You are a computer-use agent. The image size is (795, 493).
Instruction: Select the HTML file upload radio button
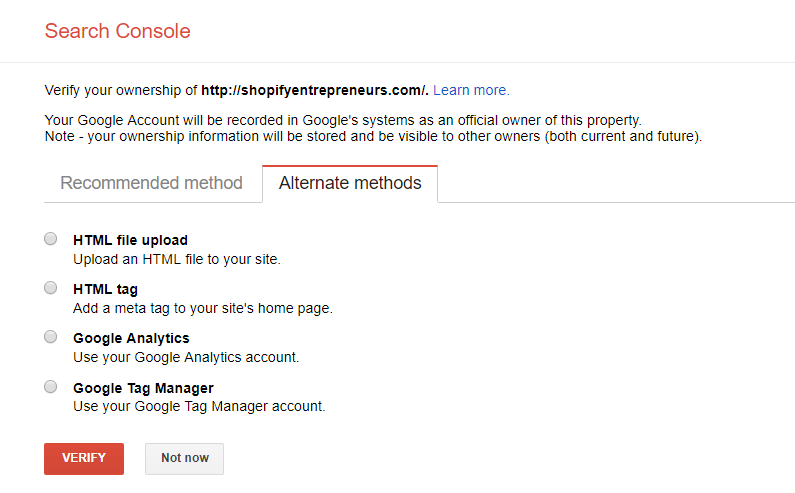pos(51,239)
